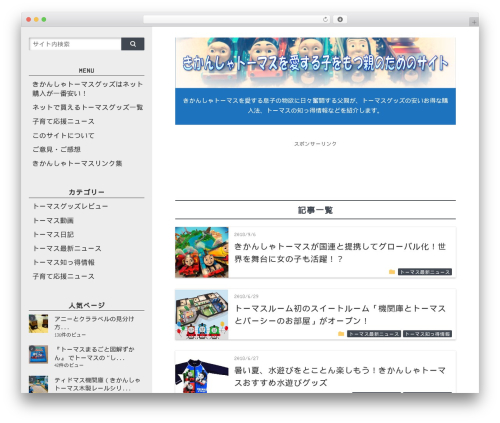Click the browser address bar
This screenshot has height=423, width=500.
pos(237,19)
